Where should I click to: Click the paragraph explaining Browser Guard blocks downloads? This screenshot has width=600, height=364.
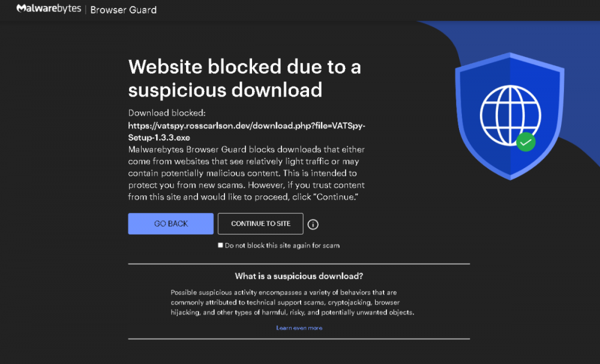[x=246, y=173]
